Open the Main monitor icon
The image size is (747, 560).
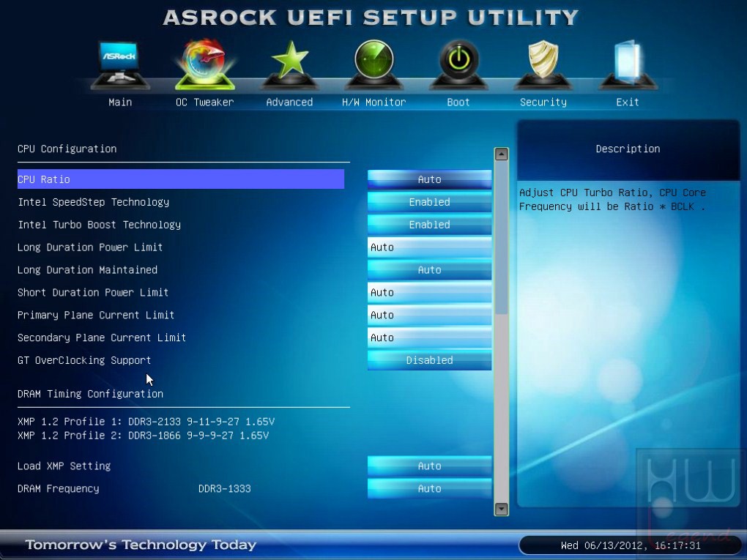click(120, 64)
